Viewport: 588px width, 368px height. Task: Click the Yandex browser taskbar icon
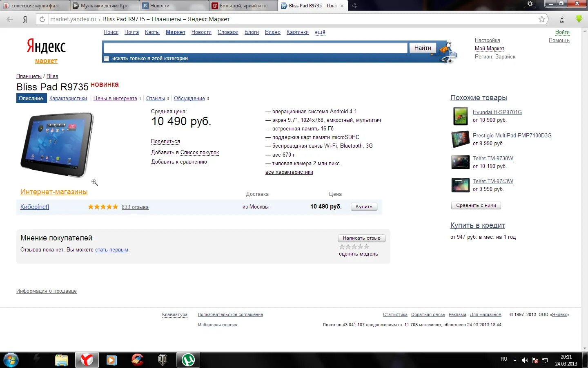(x=87, y=360)
